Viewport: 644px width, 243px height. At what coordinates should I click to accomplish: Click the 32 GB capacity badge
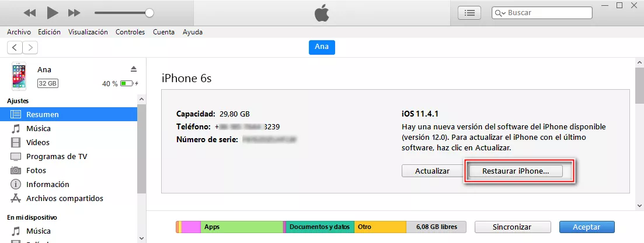48,83
